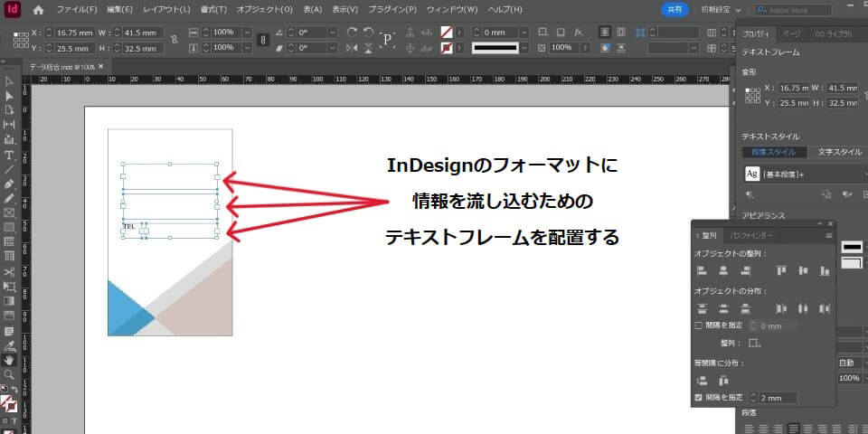Enable 間隔を指定 checkbox under オブジェクトの分布
The width and height of the screenshot is (868, 434).
point(698,325)
